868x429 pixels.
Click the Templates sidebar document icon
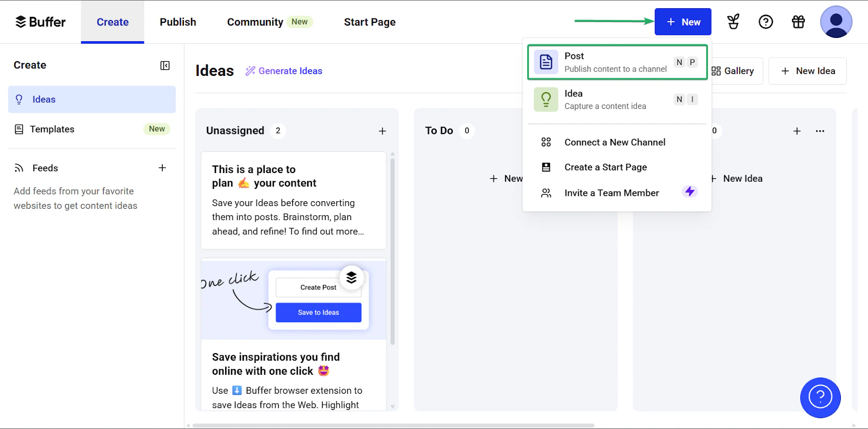click(x=19, y=129)
